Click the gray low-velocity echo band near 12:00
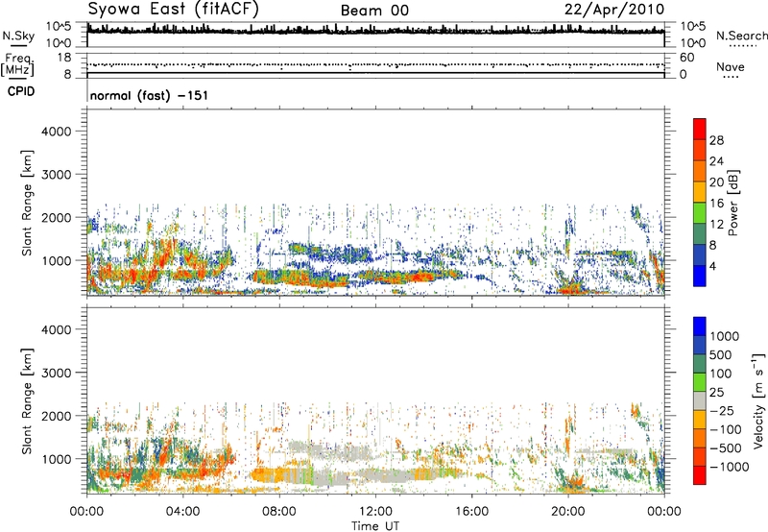Screen dimensions: 768x532 click(x=387, y=475)
